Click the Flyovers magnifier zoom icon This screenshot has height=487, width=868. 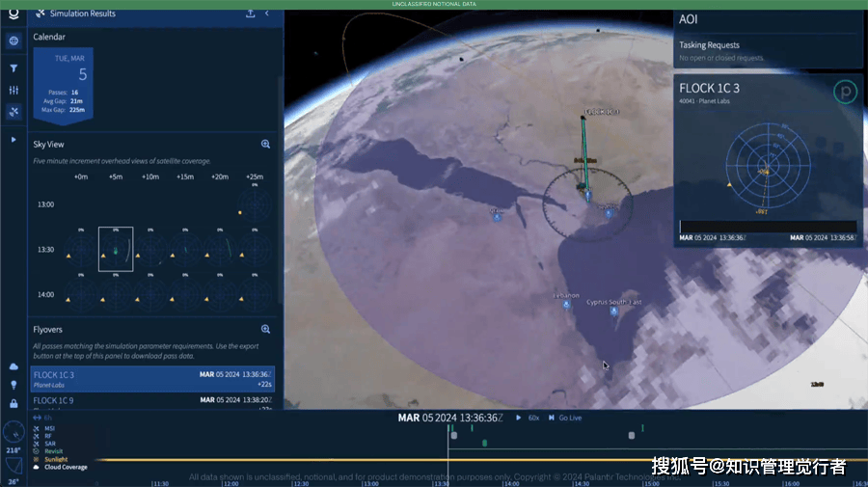tap(265, 329)
